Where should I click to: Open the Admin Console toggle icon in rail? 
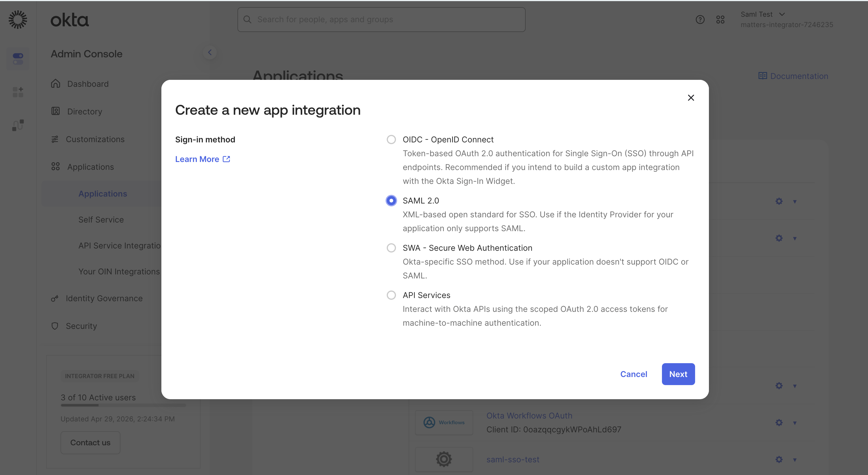click(x=18, y=59)
